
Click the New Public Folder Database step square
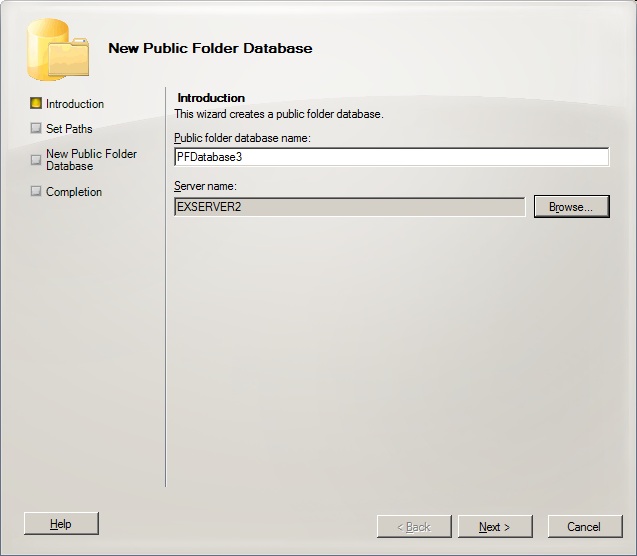[36, 160]
